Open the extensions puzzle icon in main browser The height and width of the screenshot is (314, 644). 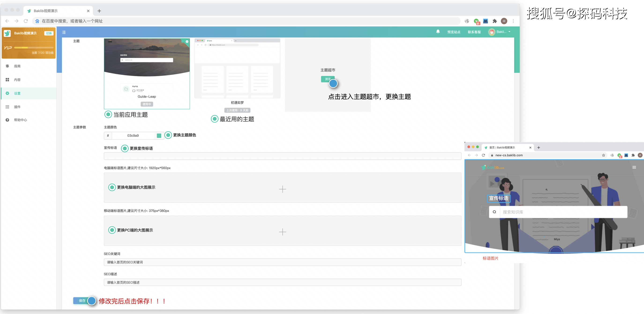(x=494, y=21)
